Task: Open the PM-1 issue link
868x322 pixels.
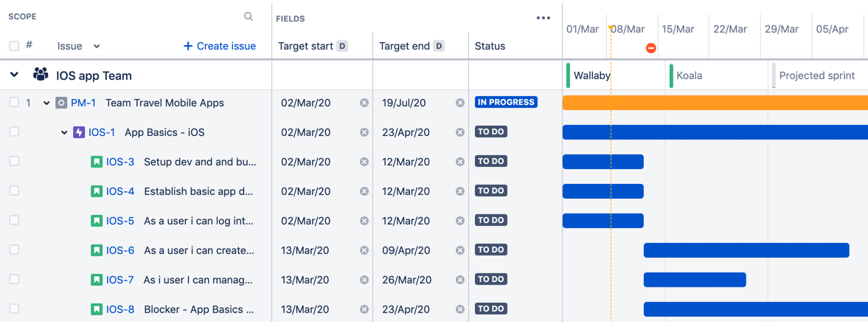Action: (83, 103)
